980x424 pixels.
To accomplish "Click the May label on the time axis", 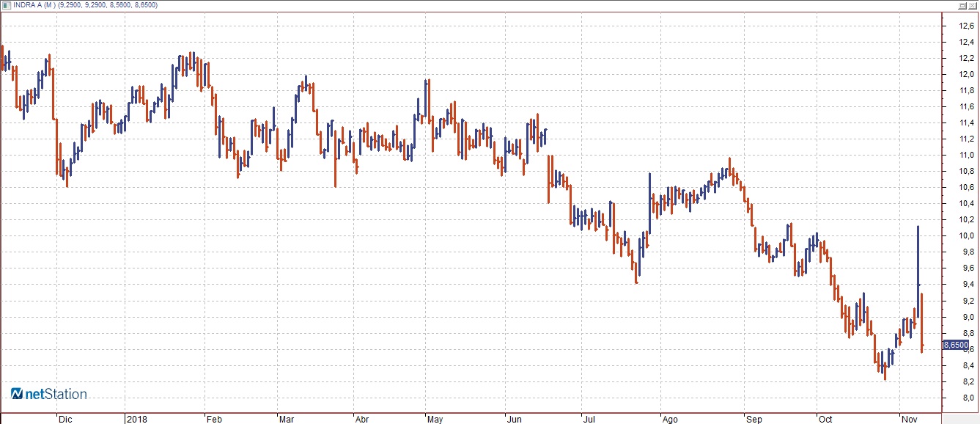I will (x=435, y=420).
